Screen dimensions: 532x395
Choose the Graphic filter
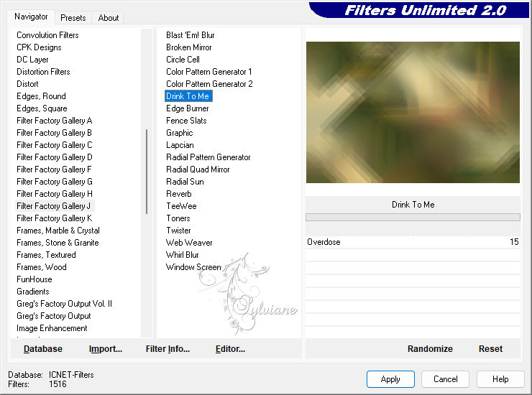click(x=180, y=133)
